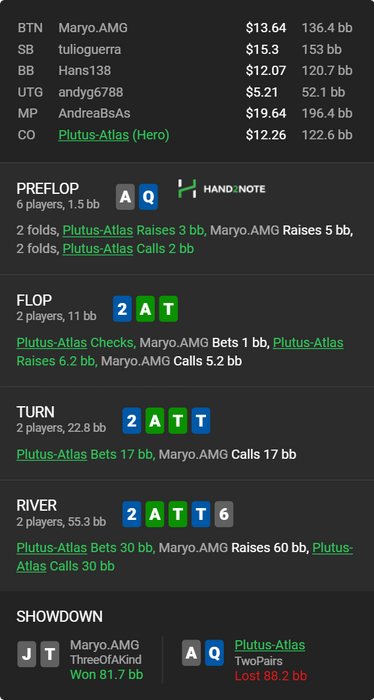Click the Won 81.7 bb result
The width and height of the screenshot is (374, 700).
(x=107, y=675)
